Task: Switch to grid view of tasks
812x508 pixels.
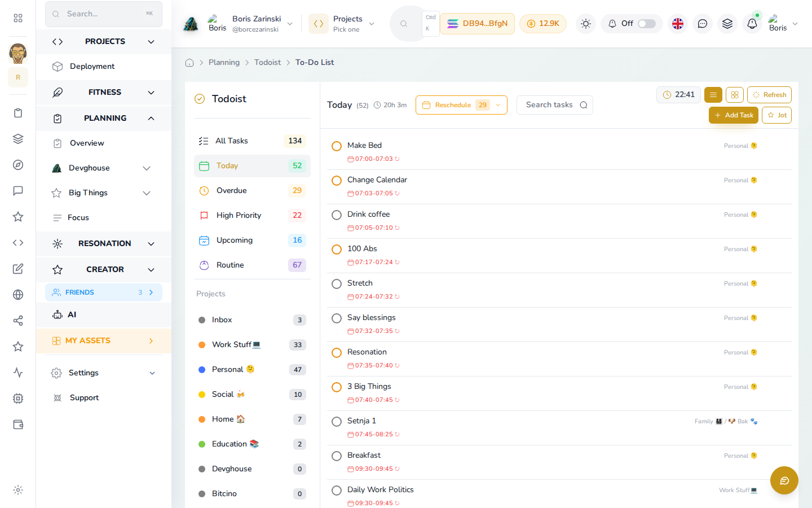Action: [735, 95]
